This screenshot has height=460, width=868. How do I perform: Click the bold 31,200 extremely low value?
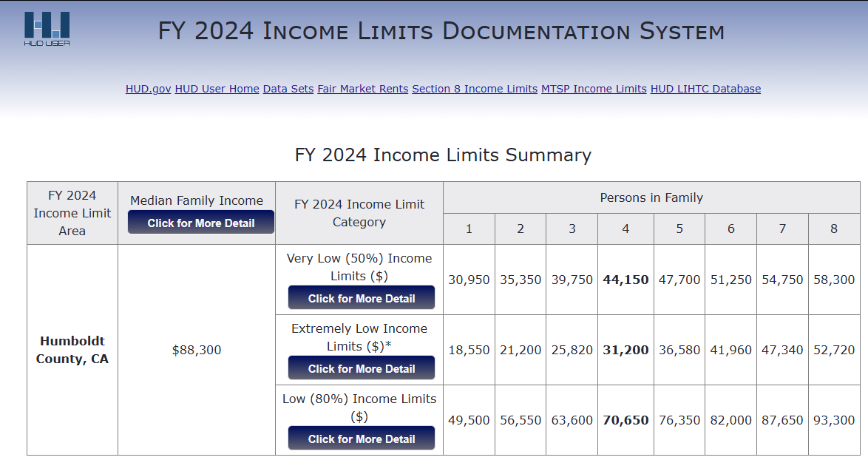(625, 350)
